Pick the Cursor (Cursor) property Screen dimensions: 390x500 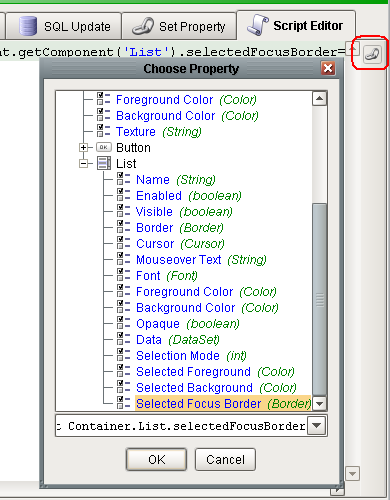coord(180,244)
